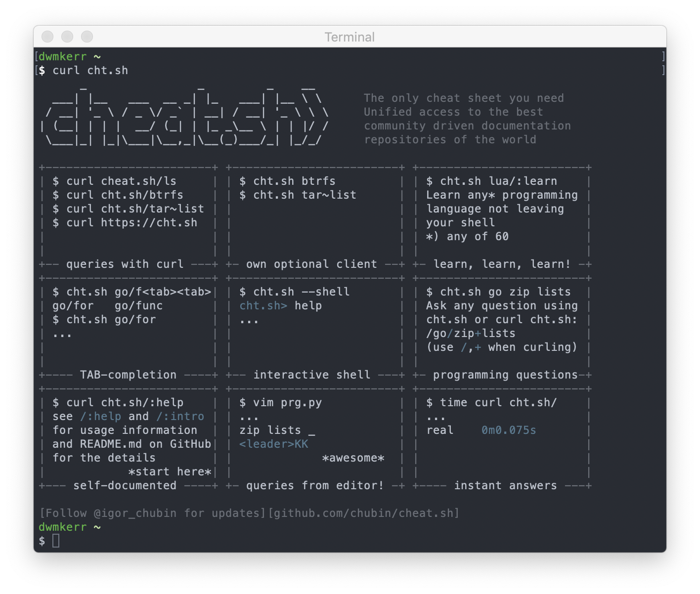Click the cursor block at the bottom prompt
The height and width of the screenshot is (594, 700).
(x=56, y=541)
